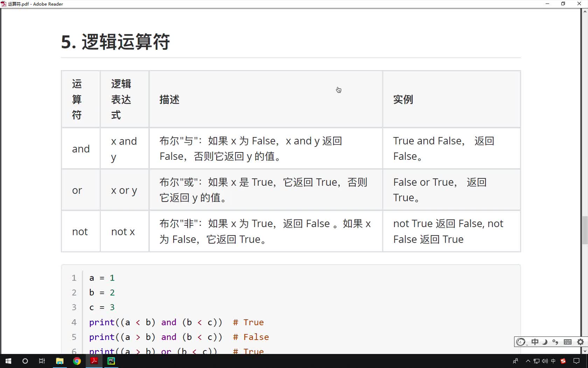Open network status tray icon
The height and width of the screenshot is (368, 588).
[536, 361]
